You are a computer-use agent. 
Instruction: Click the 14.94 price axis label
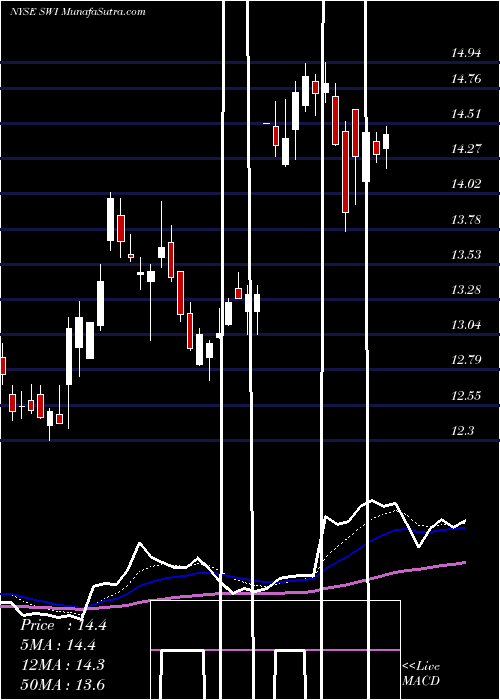coord(466,54)
